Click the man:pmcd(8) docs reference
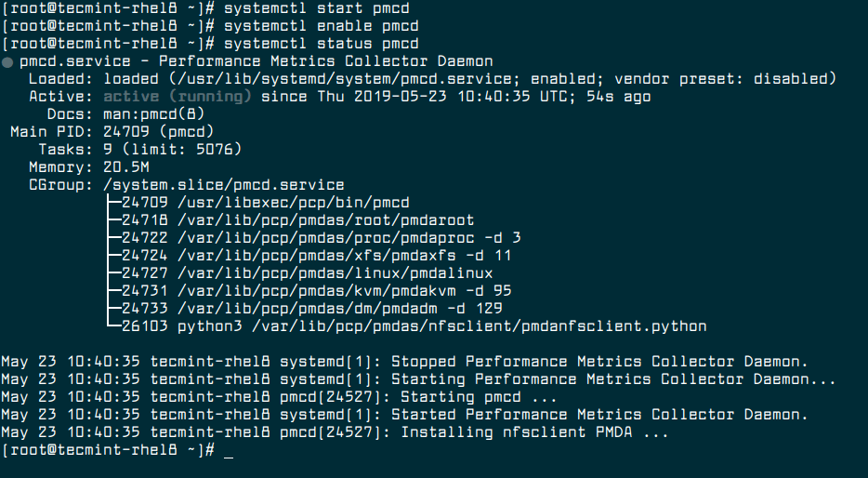The width and height of the screenshot is (868, 478). tap(154, 114)
